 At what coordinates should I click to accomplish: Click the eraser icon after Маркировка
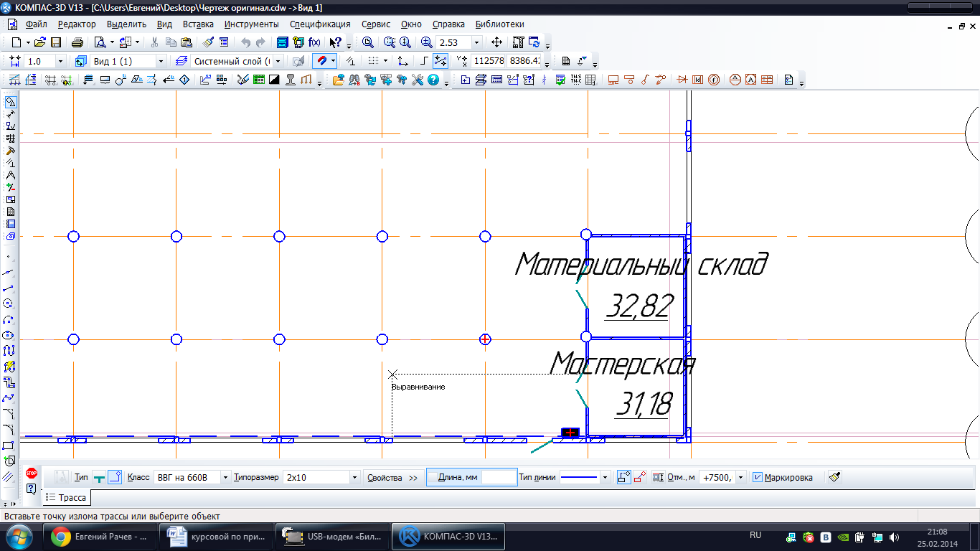tap(834, 477)
